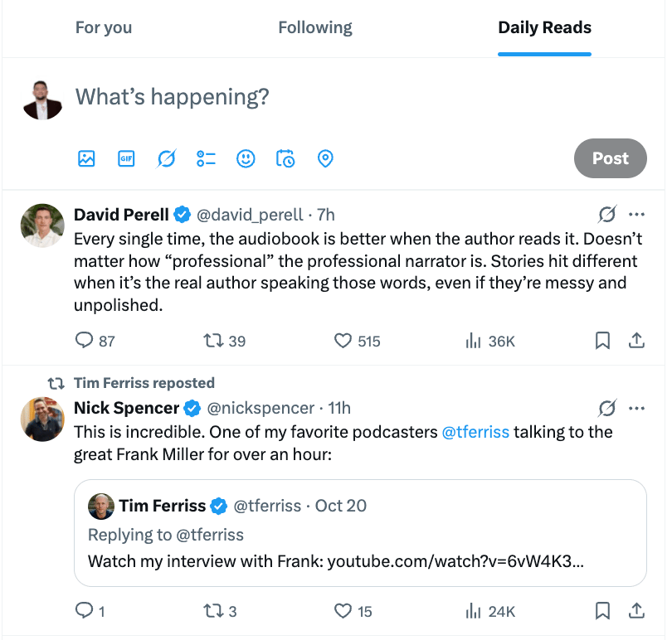
Task: Click Grok icon in composer toolbar
Action: tap(166, 158)
